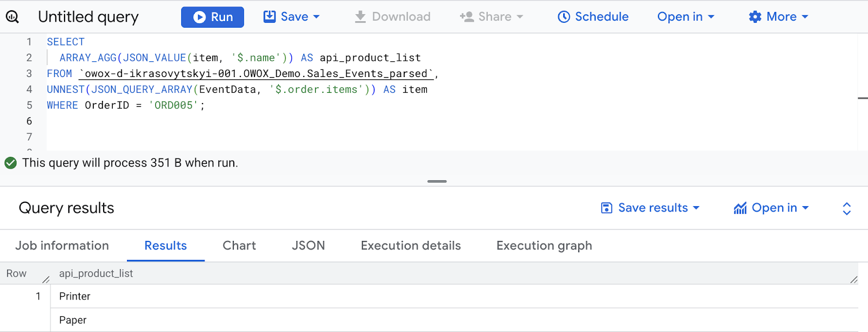Click the 'This query will process 351 B' message
Image resolution: width=868 pixels, height=332 pixels.
pyautogui.click(x=130, y=163)
